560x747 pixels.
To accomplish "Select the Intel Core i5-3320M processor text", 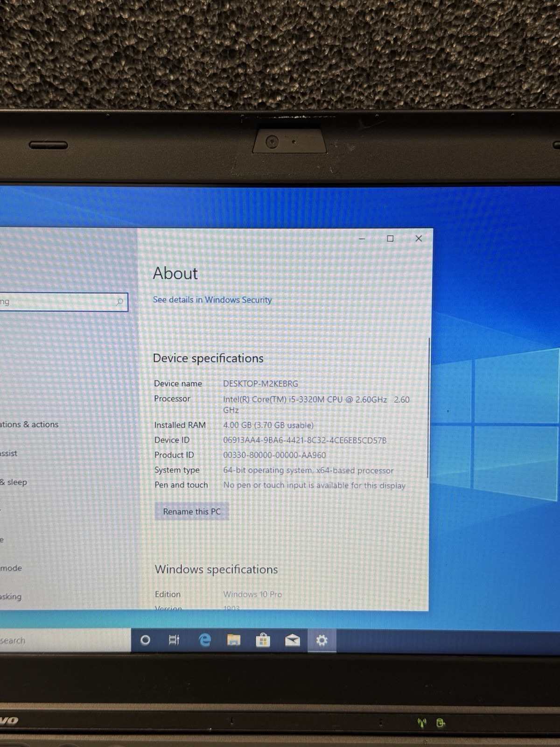I will click(x=316, y=405).
